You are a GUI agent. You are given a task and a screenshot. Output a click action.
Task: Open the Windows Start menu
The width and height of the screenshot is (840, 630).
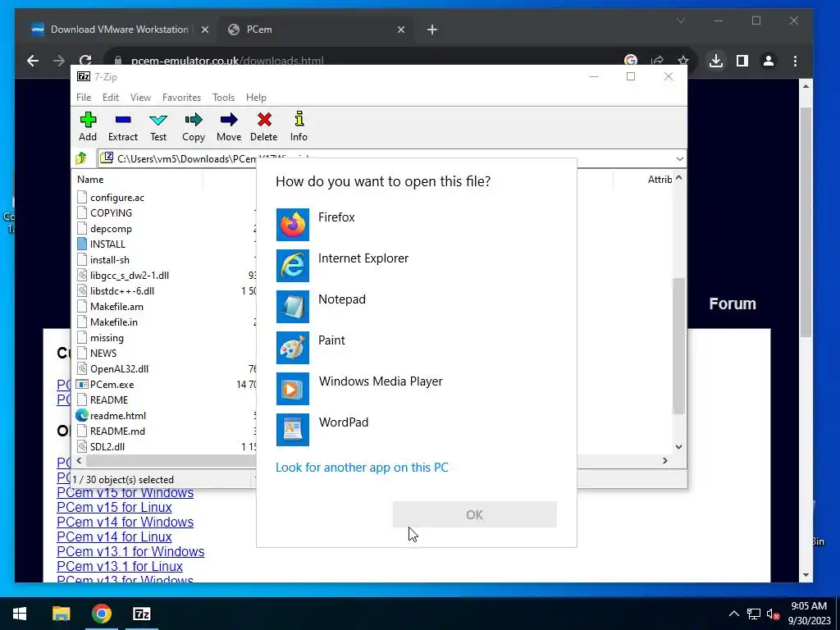click(x=20, y=614)
